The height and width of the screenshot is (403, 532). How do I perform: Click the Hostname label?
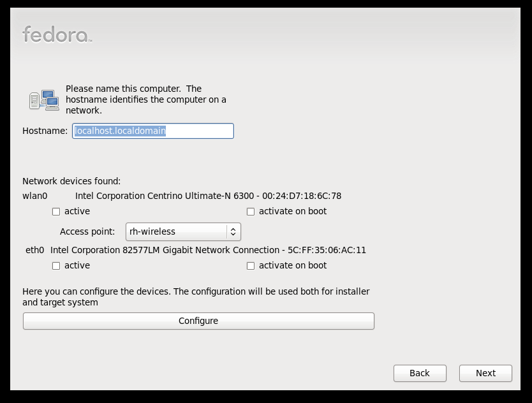coord(45,131)
